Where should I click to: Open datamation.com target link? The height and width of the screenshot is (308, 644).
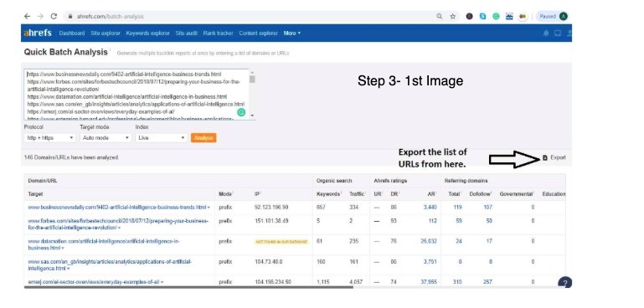click(104, 244)
